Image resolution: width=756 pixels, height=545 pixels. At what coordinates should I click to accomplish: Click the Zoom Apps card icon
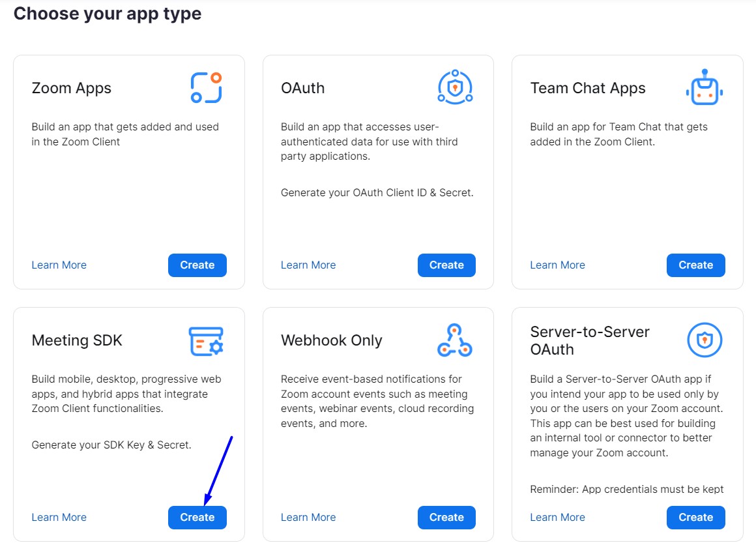[x=207, y=87]
